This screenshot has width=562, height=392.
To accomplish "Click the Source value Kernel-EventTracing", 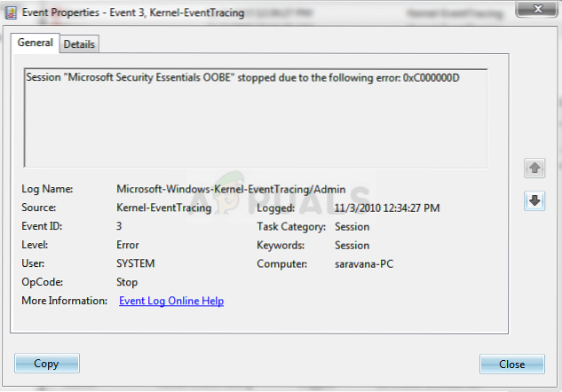I will coord(164,208).
